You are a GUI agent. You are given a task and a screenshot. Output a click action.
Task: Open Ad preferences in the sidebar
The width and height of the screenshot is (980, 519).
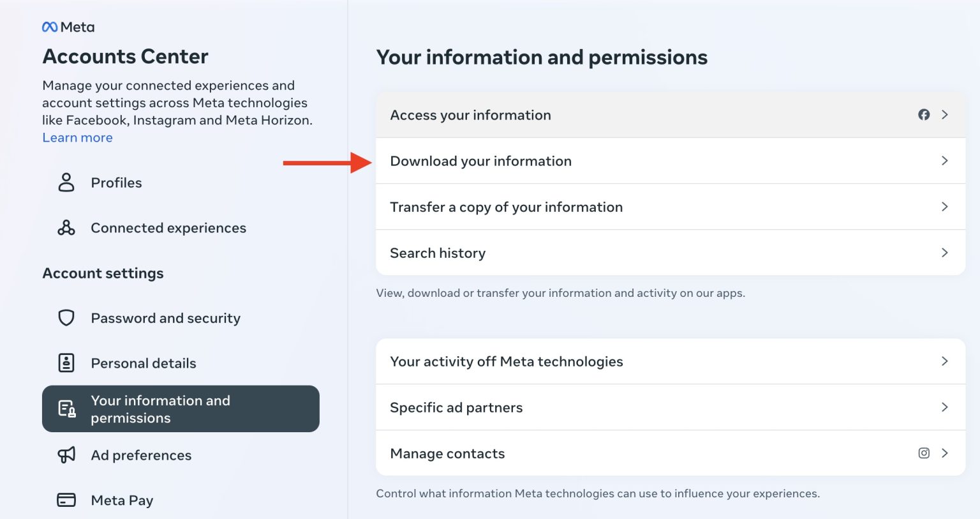[141, 455]
